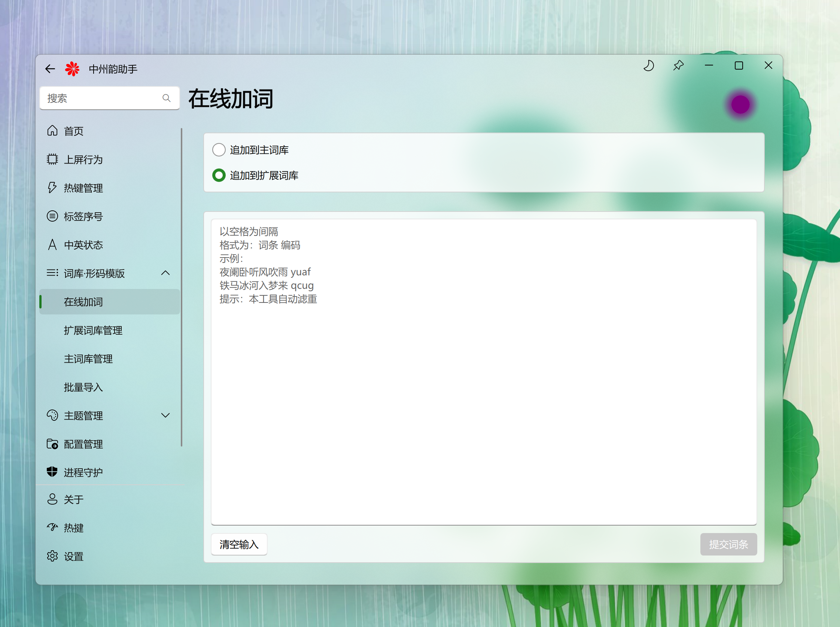840x627 pixels.
Task: Open 热键管理 hotkey management
Action: tap(83, 188)
